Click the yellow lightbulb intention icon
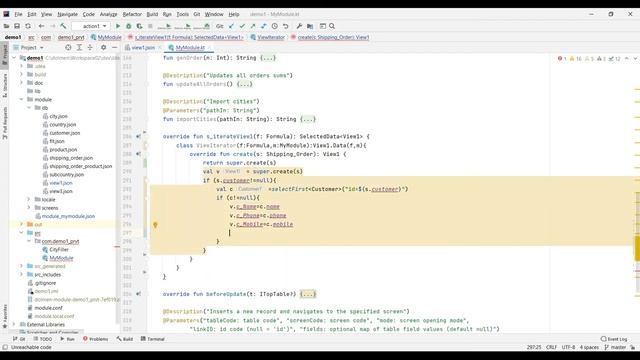The height and width of the screenshot is (360, 640). click(x=155, y=224)
